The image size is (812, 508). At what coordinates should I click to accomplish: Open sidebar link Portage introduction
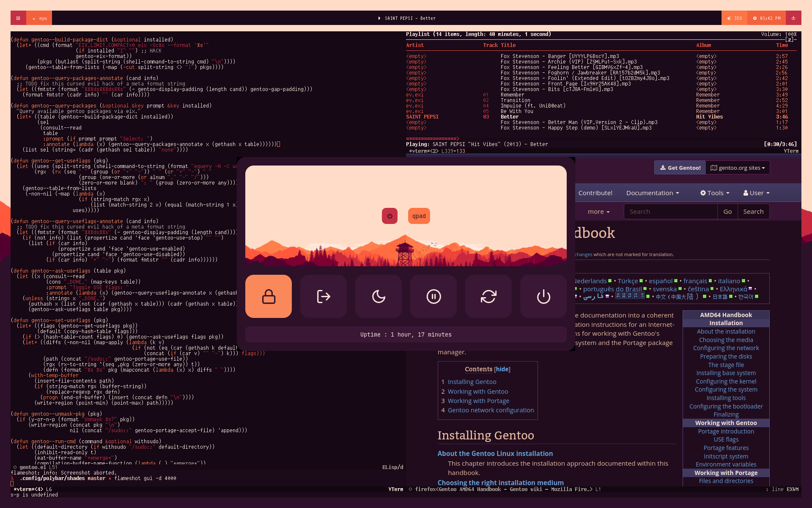coord(726,431)
